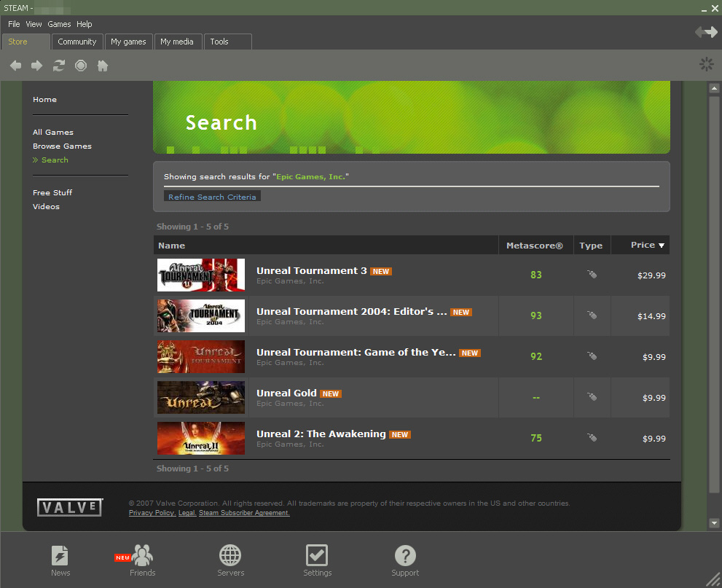The image size is (722, 588).
Task: Open the Support question mark icon
Action: pyautogui.click(x=405, y=555)
